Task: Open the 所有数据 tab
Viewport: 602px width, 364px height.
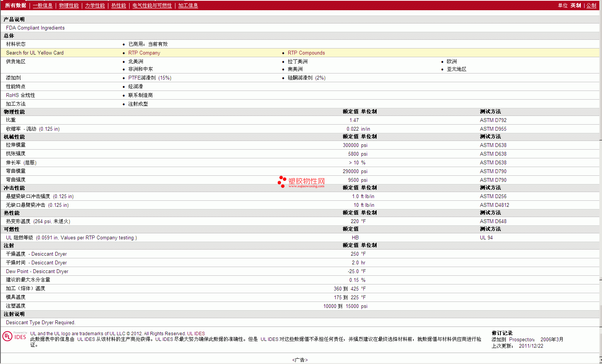Action: [16, 5]
